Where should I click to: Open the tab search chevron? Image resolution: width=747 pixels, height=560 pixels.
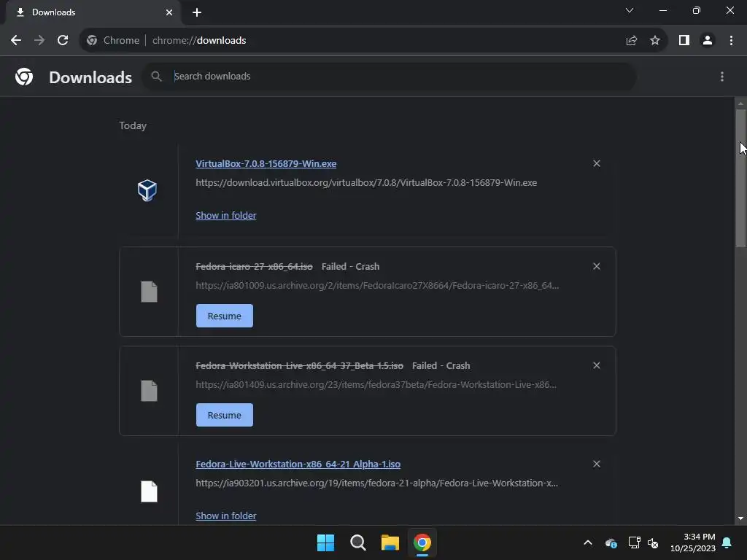click(x=630, y=10)
